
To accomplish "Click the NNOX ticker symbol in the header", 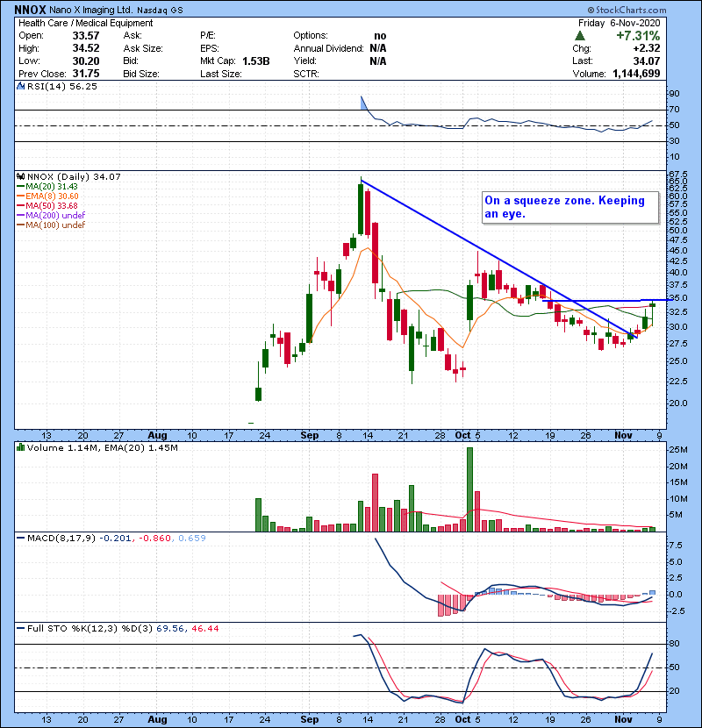I will 30,10.
